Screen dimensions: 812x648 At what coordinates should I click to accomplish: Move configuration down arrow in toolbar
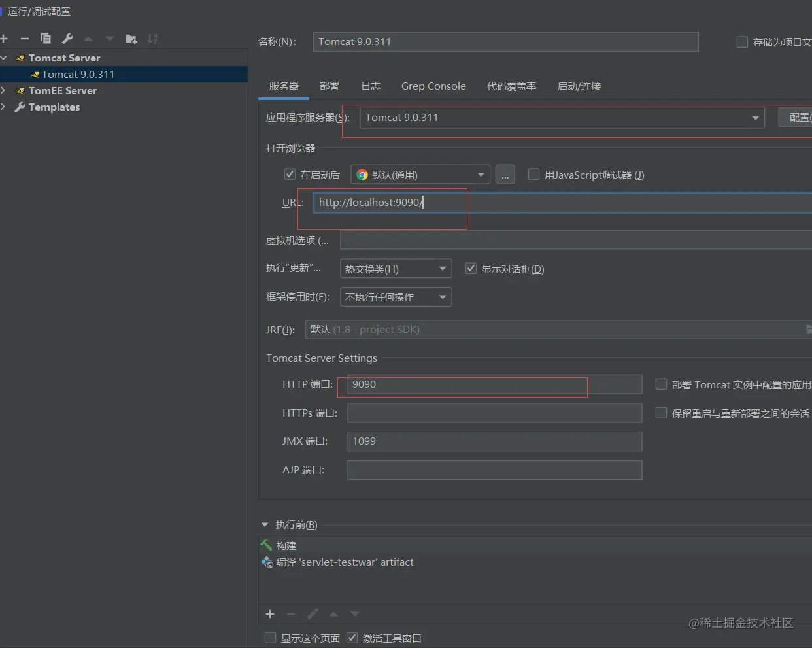coord(110,39)
